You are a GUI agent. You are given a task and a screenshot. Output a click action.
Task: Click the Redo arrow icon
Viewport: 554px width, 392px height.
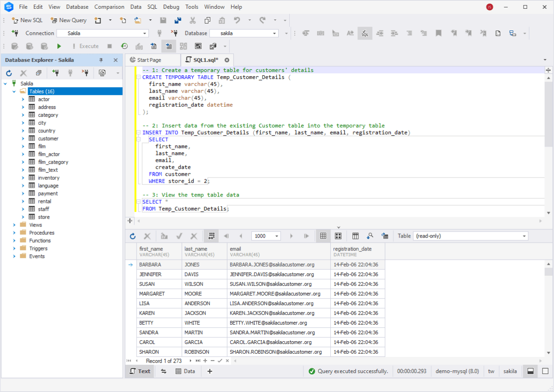click(x=262, y=20)
